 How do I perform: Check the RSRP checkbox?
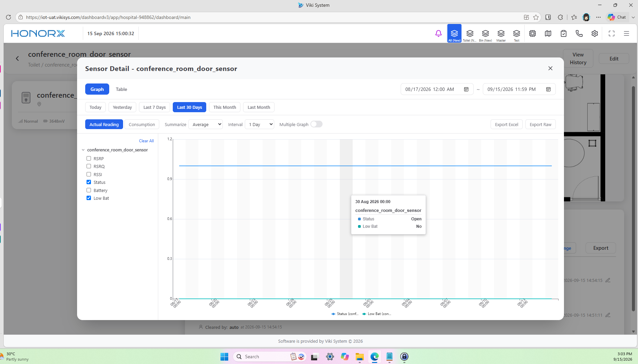[x=89, y=158]
